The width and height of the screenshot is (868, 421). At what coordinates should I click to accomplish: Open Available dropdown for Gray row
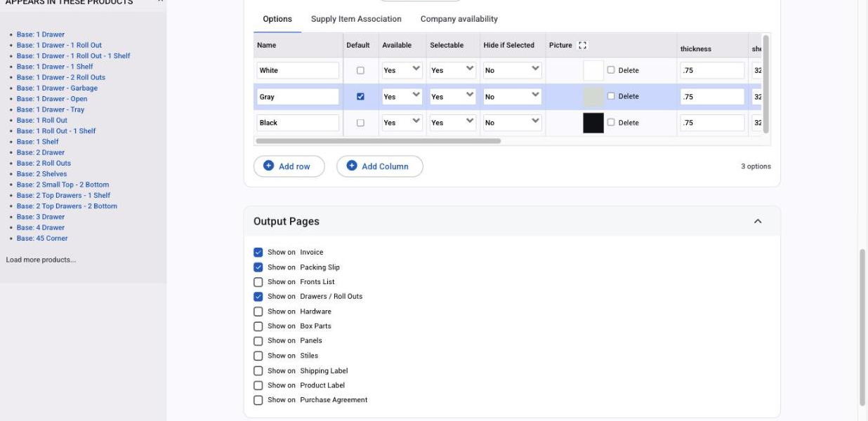402,96
